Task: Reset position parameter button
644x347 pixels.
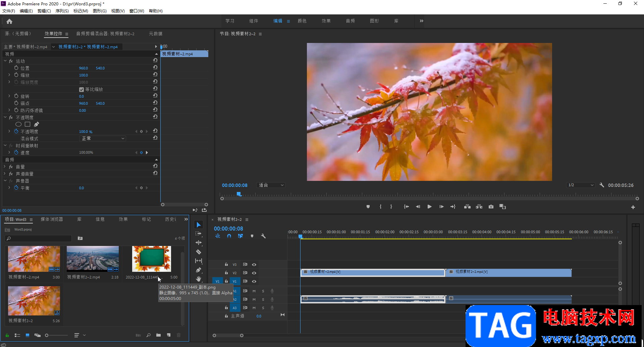Action: [x=155, y=67]
